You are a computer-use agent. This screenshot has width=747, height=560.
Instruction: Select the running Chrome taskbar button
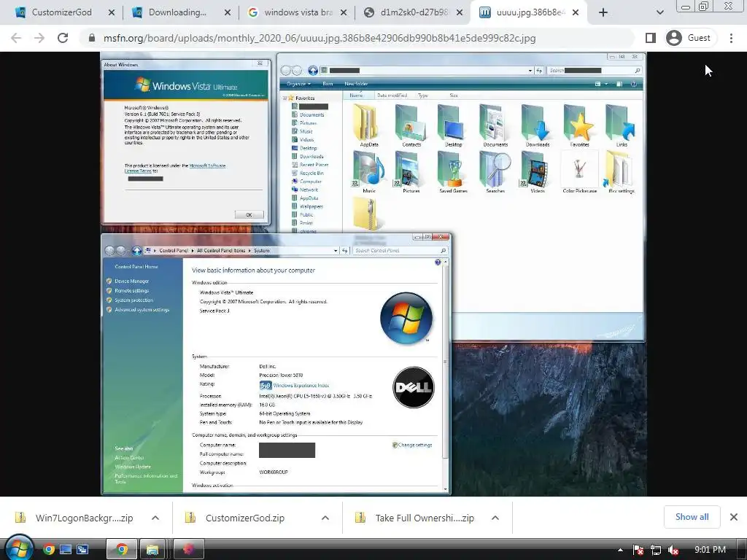coord(122,550)
